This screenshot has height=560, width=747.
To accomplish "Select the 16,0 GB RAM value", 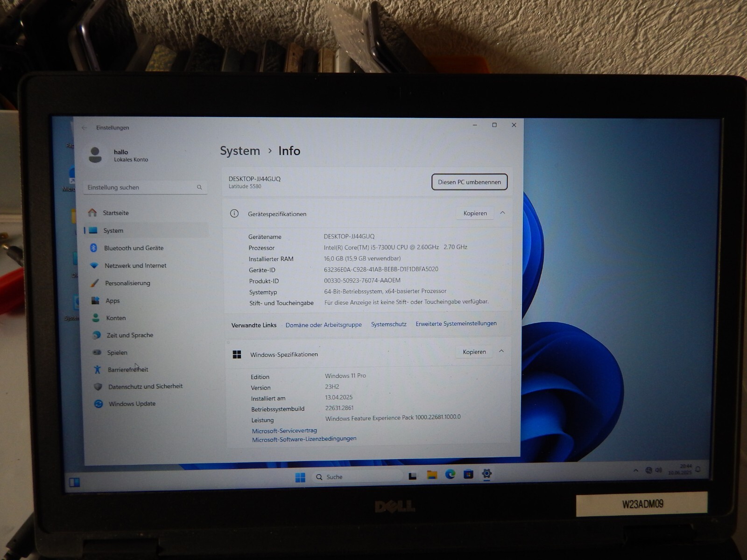I will tap(362, 259).
